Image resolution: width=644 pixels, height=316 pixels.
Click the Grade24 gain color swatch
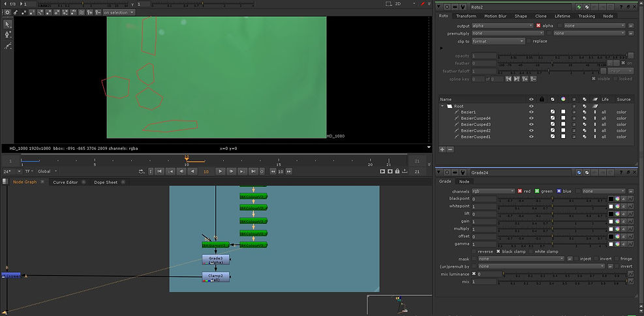[x=611, y=222]
